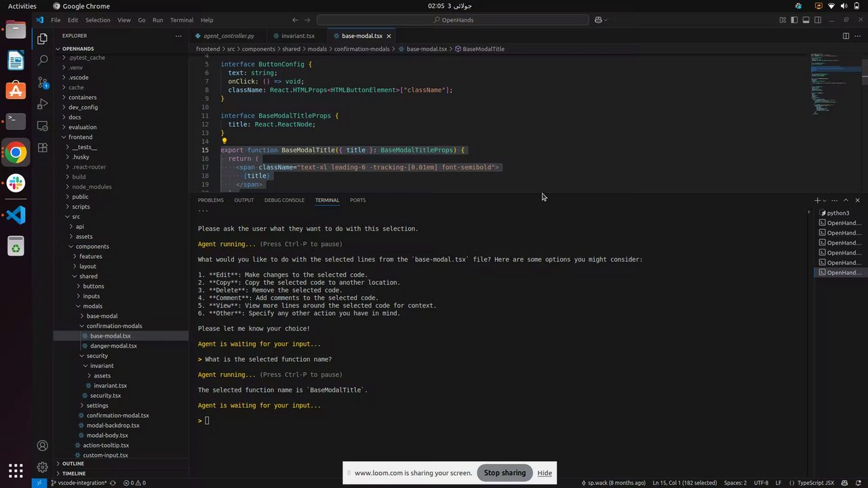Viewport: 868px width, 488px height.
Task: Click the synchronize changes icon in the status bar
Action: (x=112, y=483)
